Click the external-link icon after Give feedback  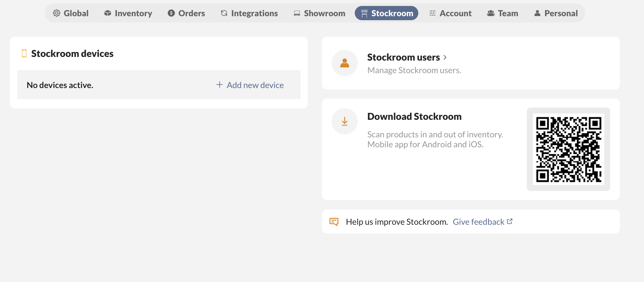point(510,221)
